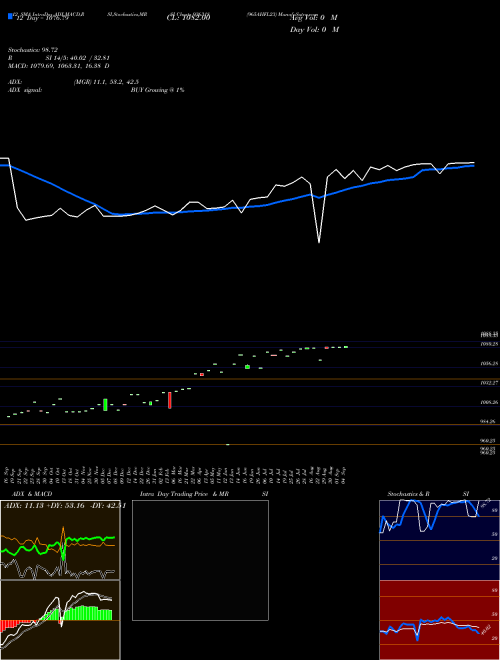Click the tall green candlestick in the candle chart

click(x=105, y=405)
